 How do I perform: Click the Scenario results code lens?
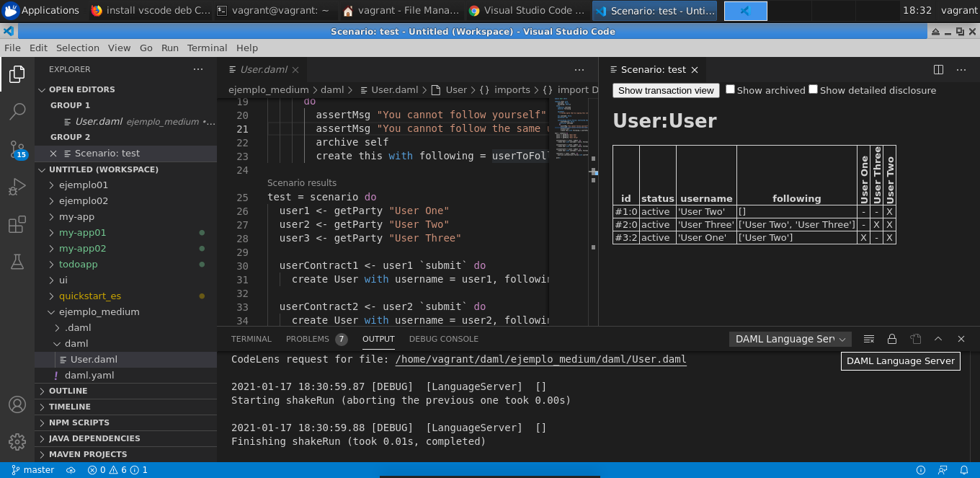(302, 183)
